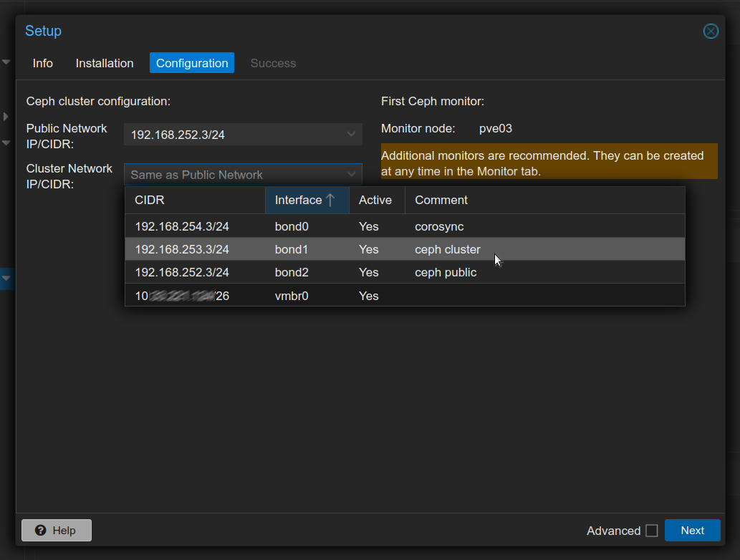Click the circled X close icon on Setup dialog

click(710, 31)
